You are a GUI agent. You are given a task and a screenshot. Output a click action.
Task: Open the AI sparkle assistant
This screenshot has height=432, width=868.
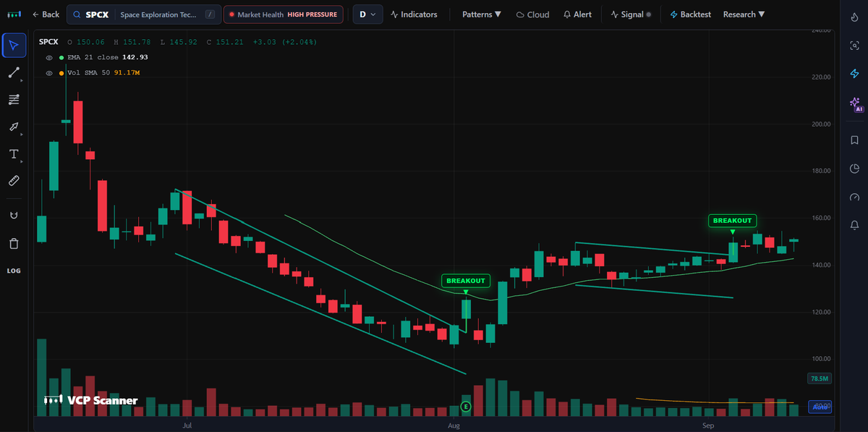(855, 104)
